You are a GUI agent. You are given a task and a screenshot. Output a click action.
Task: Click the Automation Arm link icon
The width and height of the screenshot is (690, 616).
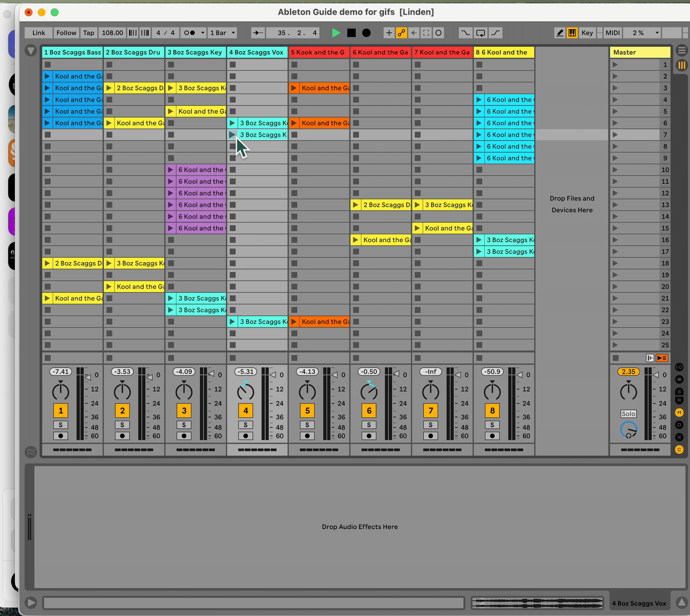click(x=402, y=33)
